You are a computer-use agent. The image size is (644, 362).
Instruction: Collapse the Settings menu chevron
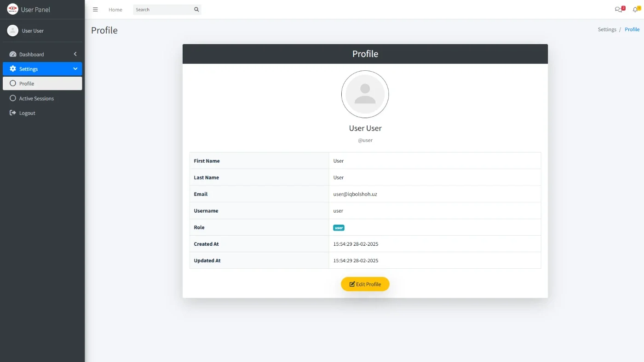pyautogui.click(x=75, y=69)
